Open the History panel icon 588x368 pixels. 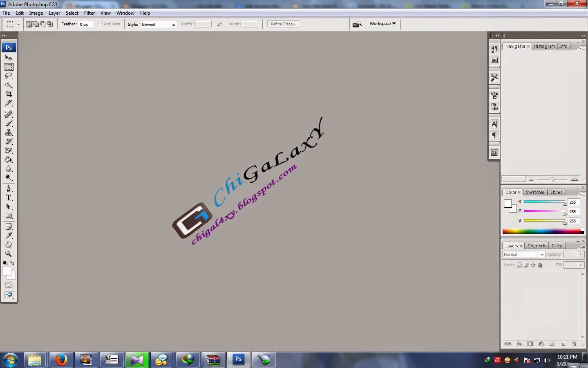click(x=494, y=49)
